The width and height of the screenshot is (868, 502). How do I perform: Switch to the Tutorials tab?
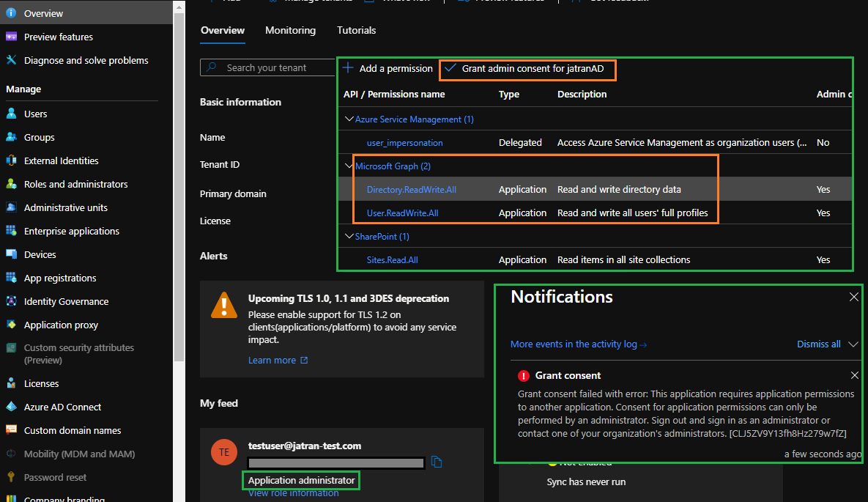(356, 30)
